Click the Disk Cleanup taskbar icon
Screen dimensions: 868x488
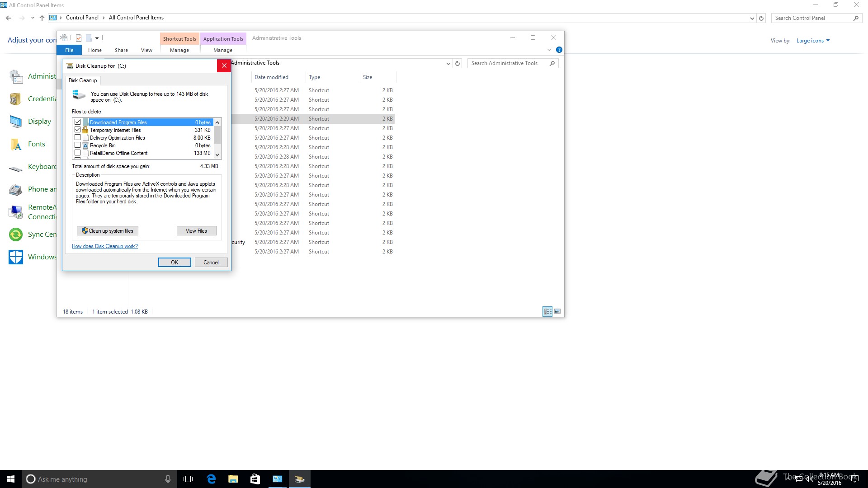coord(299,479)
